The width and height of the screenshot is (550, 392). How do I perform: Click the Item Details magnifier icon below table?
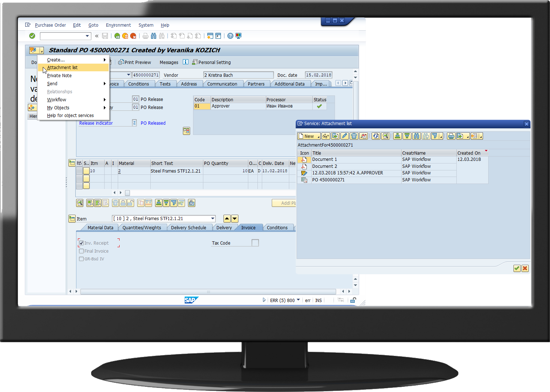80,203
